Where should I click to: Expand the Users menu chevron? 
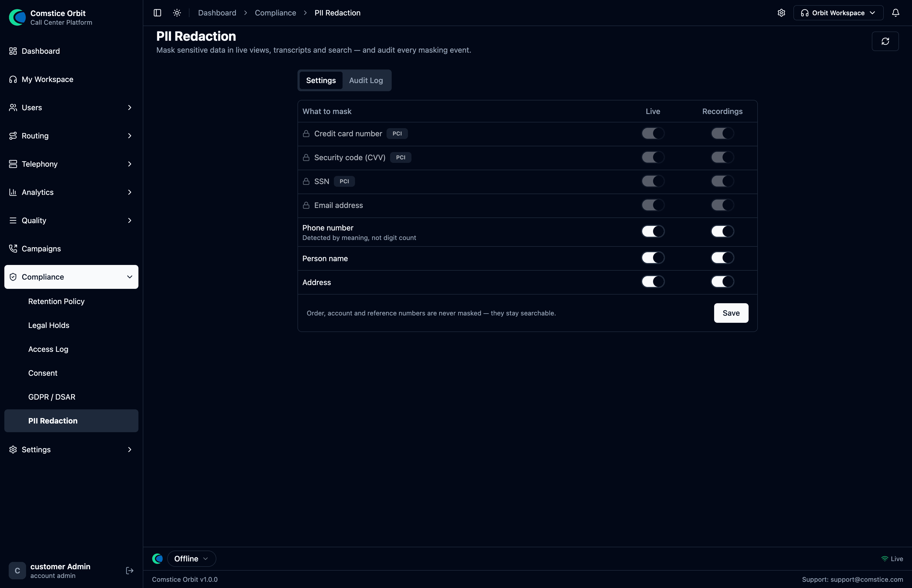tap(129, 108)
